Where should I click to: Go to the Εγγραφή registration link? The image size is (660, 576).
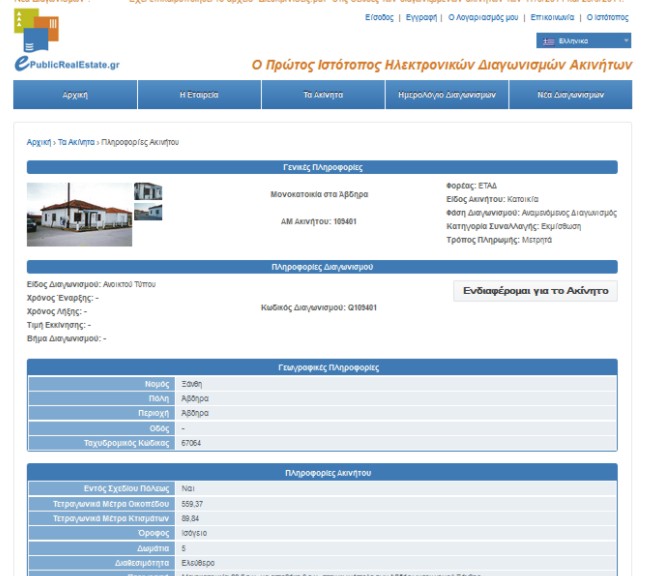(x=419, y=18)
